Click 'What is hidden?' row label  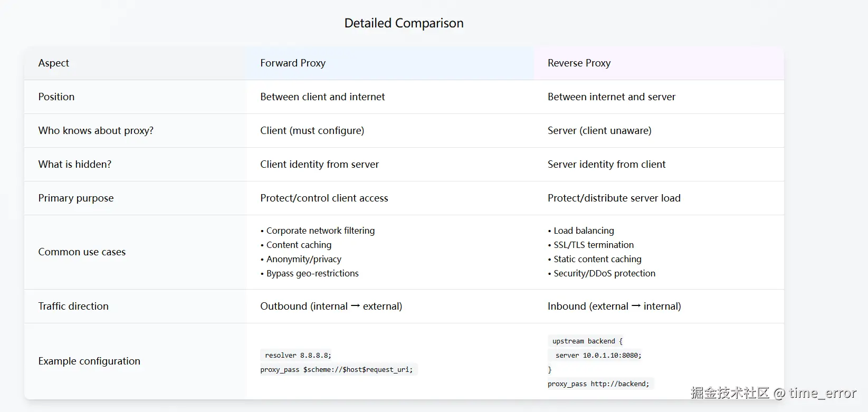coord(75,164)
